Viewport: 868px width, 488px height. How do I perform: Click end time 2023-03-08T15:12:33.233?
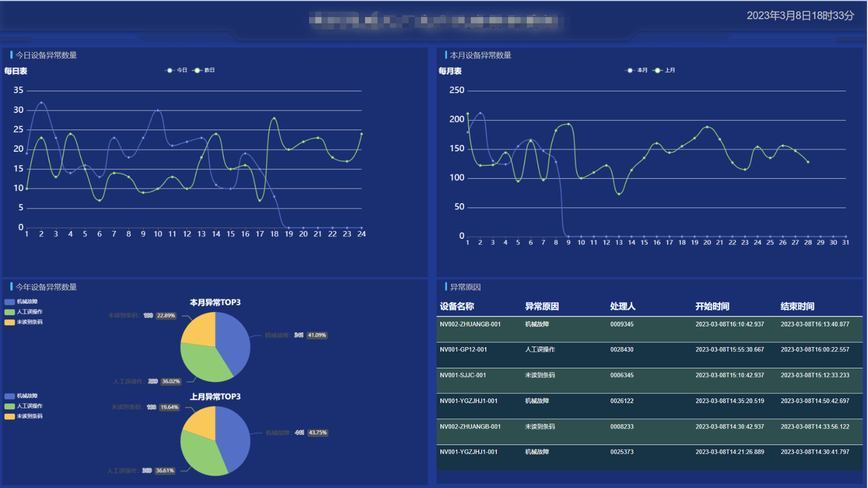815,376
